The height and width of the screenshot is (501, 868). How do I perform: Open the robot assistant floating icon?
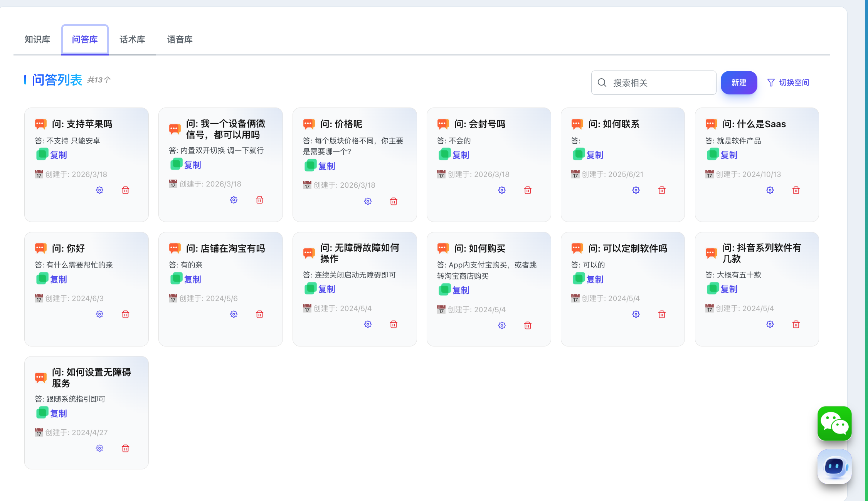click(x=834, y=466)
